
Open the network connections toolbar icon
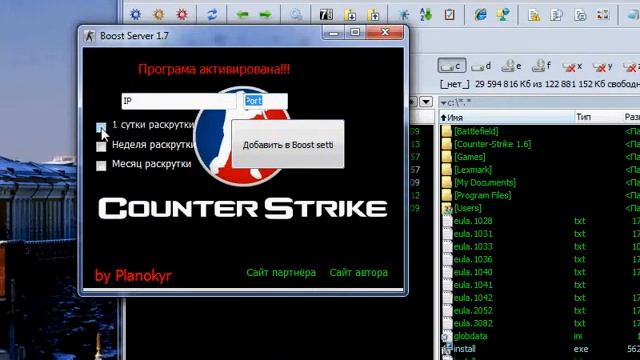[x=503, y=15]
